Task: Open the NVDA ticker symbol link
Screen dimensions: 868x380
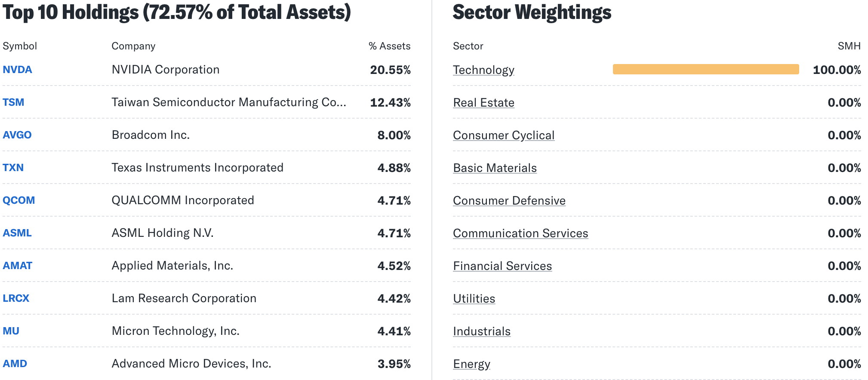Action: [17, 70]
